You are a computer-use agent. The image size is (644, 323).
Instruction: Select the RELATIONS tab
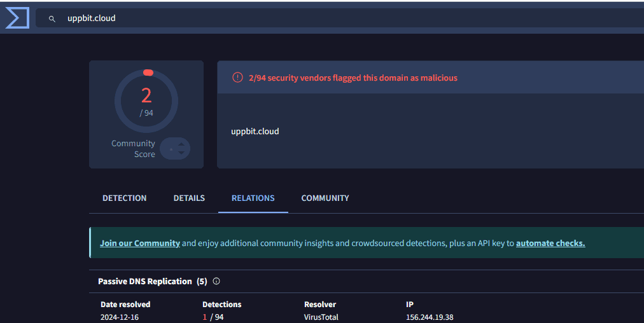[253, 198]
